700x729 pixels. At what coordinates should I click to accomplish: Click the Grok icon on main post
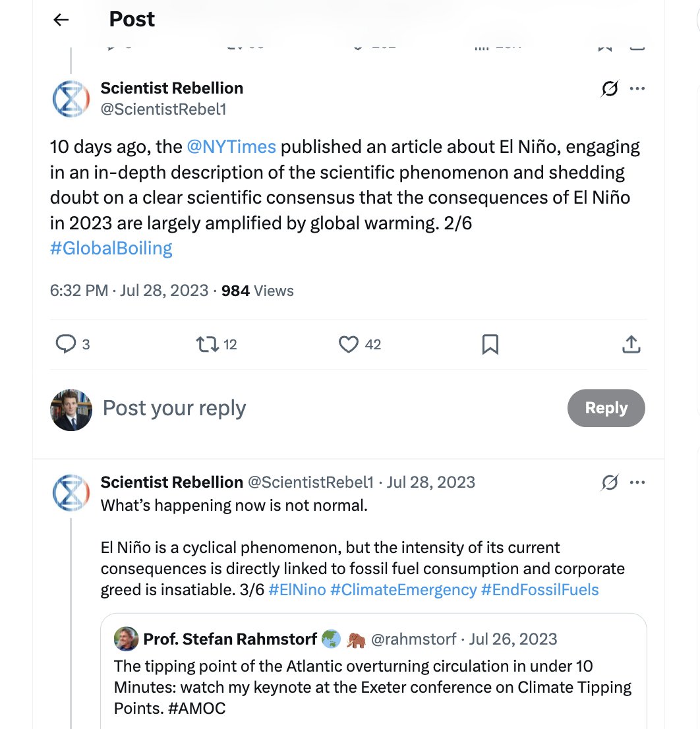pyautogui.click(x=609, y=88)
